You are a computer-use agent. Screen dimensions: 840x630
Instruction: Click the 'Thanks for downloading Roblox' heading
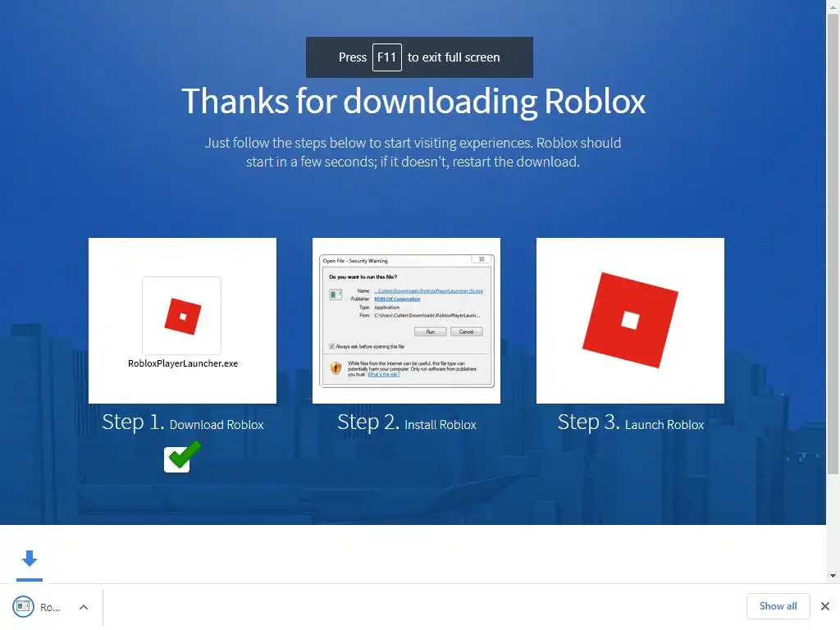[413, 101]
